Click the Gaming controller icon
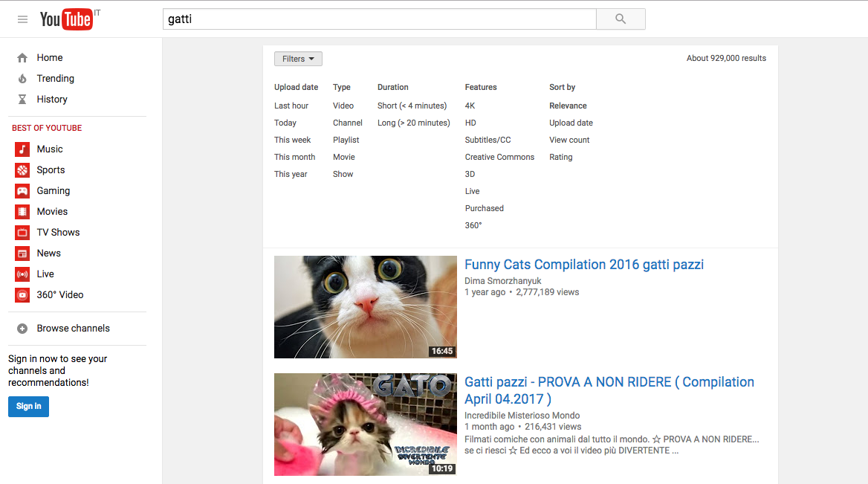This screenshot has width=868, height=484. (22, 191)
